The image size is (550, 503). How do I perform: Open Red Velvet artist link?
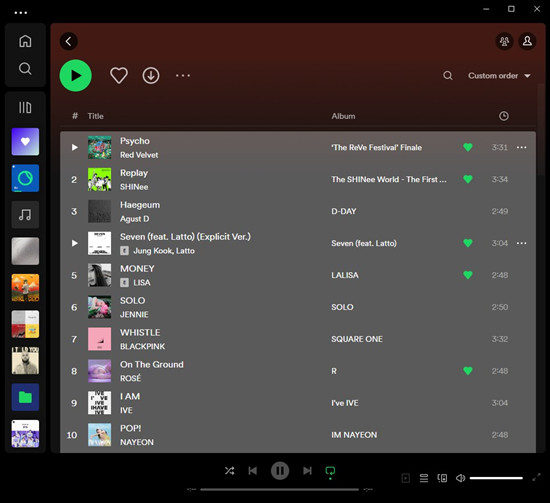139,155
